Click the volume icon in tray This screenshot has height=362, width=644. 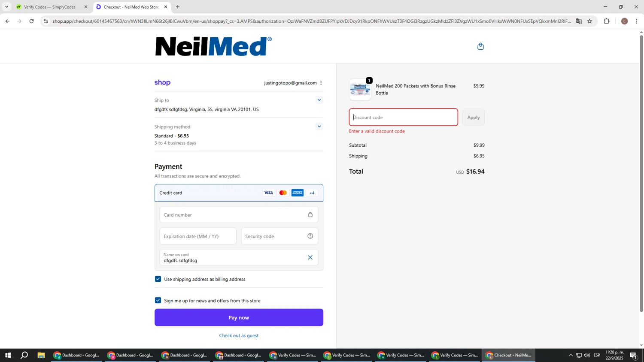[x=587, y=355]
